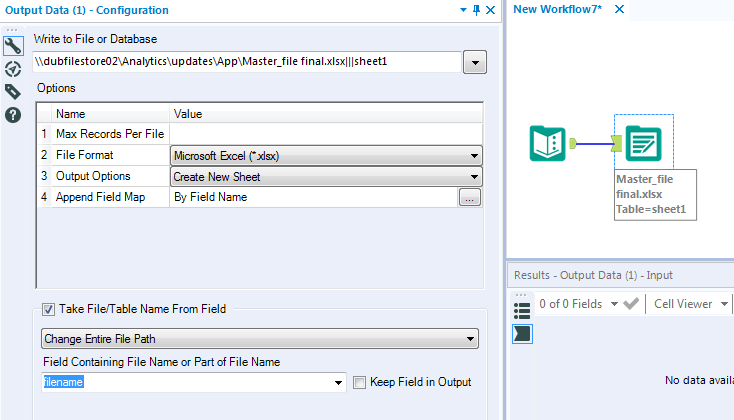Select the Output Data tool on canvas
Image resolution: width=734 pixels, height=420 pixels.
644,143
